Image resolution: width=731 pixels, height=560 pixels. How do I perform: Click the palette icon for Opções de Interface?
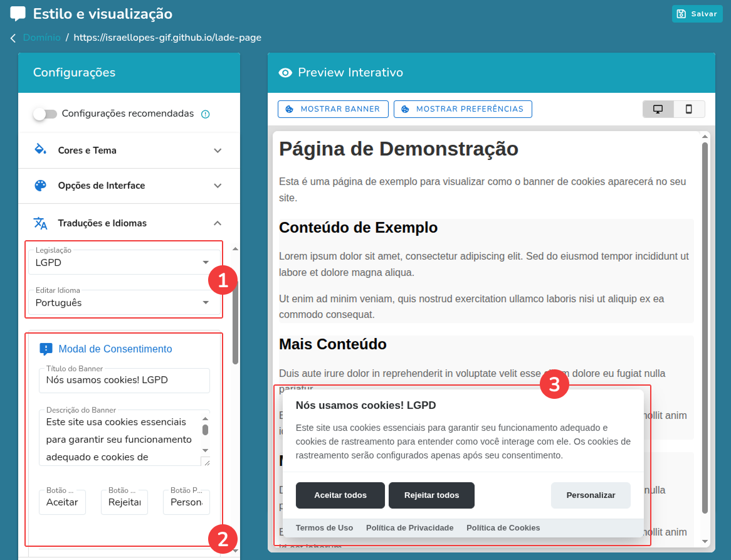41,186
